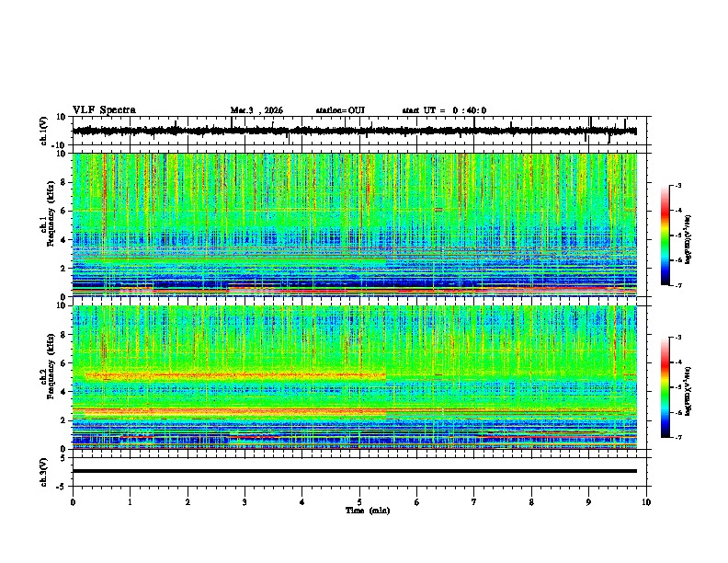Click the time axis tick label "5"

359,502
